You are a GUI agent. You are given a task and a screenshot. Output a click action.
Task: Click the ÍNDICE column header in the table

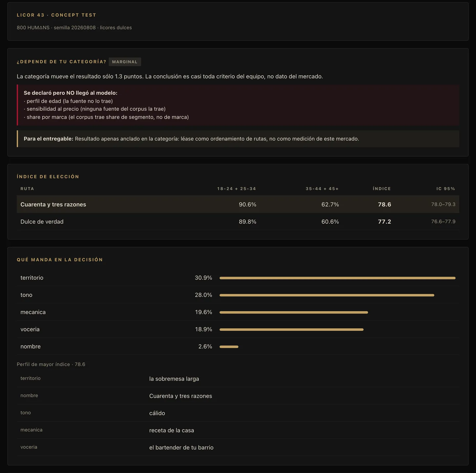click(382, 189)
